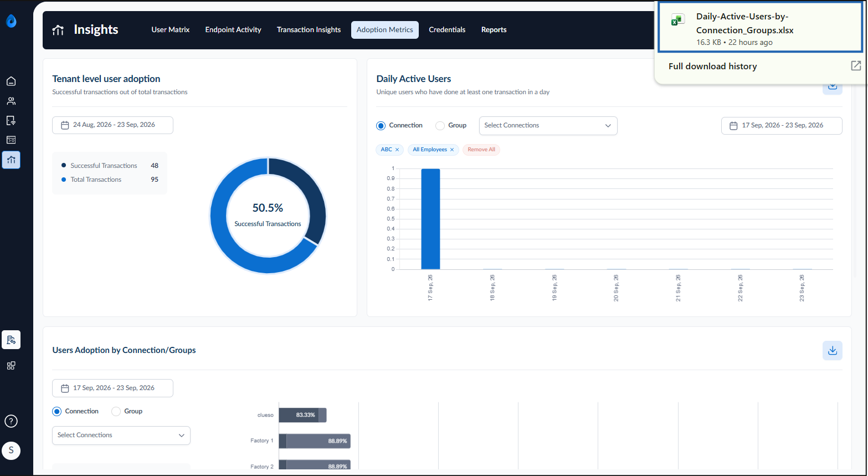The image size is (868, 476).
Task: Open the 24 Aug - 23 Sep date picker
Action: click(112, 125)
